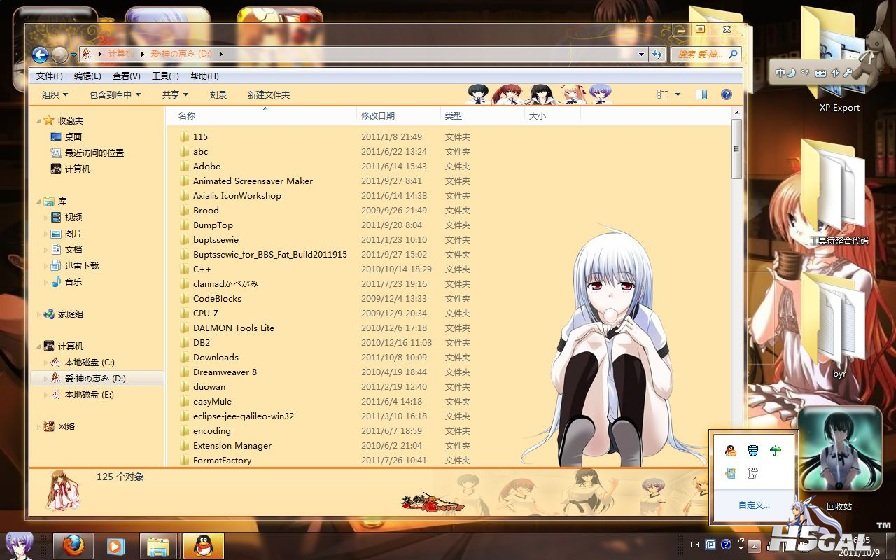Screen dimensions: 896x560
Task: Click the green umbrella icon in tray popup
Action: [x=775, y=450]
